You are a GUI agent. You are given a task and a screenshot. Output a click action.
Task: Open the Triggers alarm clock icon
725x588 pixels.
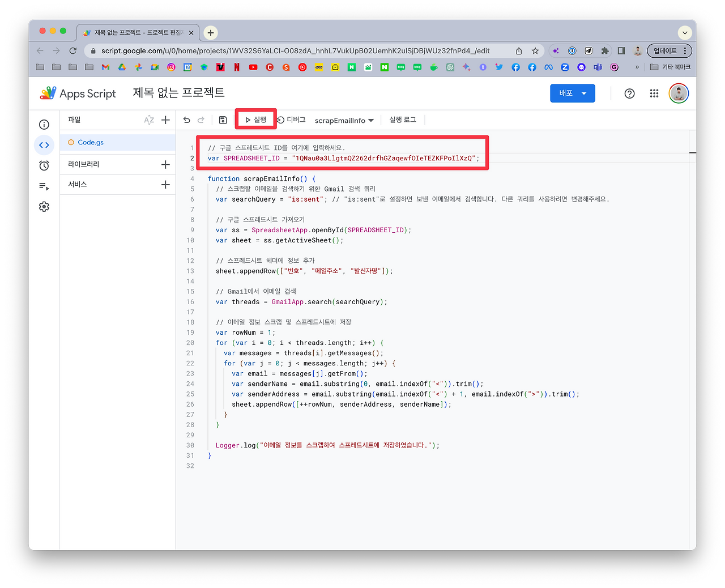pyautogui.click(x=44, y=165)
